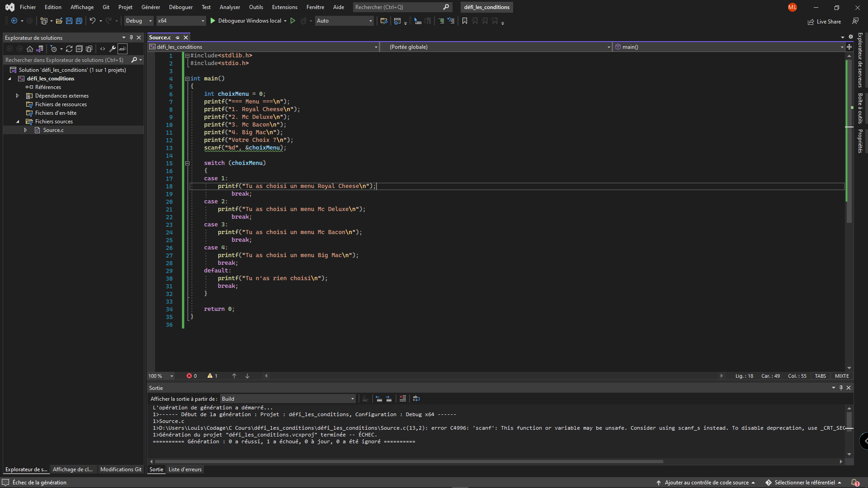Open the Extensions menu
This screenshot has width=868, height=488.
point(285,7)
